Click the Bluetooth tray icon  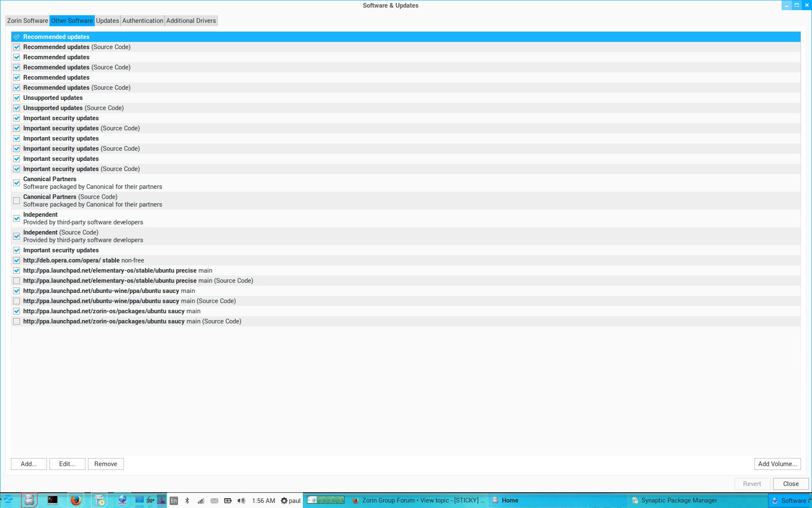pos(187,500)
